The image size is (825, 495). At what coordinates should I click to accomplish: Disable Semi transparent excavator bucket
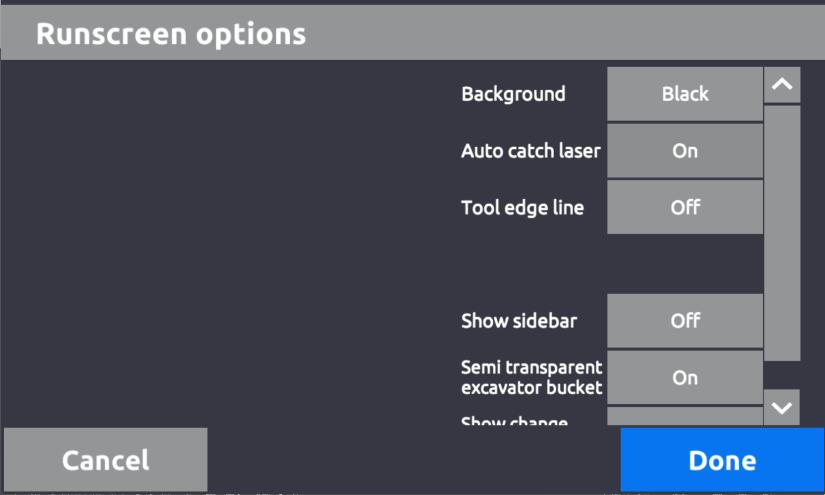click(x=685, y=378)
